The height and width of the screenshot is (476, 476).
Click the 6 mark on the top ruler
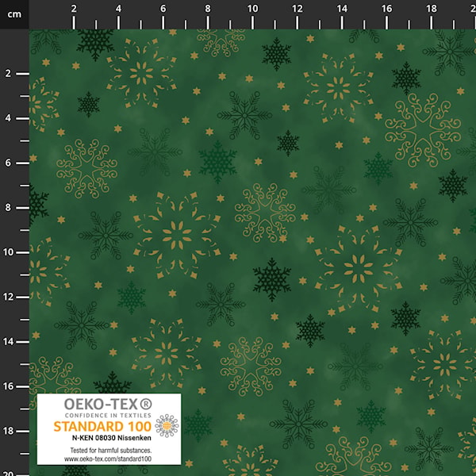[163, 9]
